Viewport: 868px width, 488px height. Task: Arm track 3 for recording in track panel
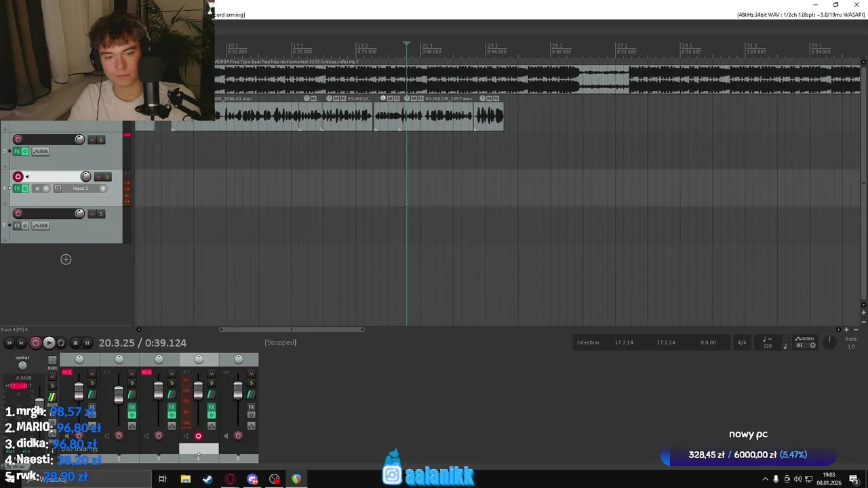coord(18,140)
